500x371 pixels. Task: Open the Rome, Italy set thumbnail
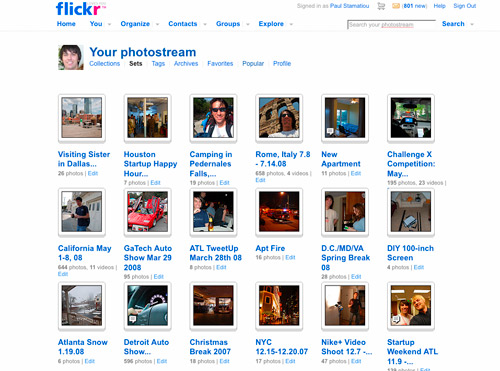tap(279, 118)
